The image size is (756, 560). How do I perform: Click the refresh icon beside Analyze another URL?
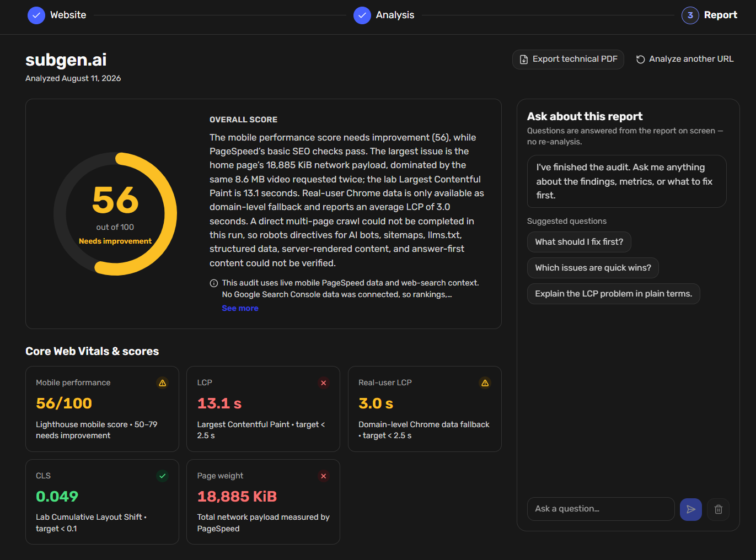641,60
